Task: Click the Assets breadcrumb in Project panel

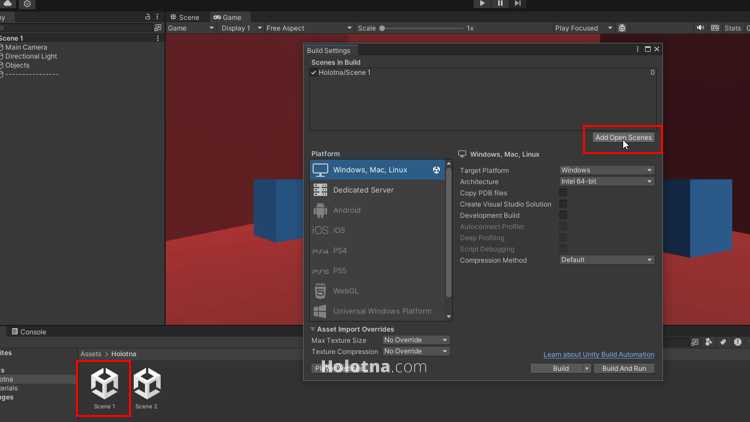Action: click(x=91, y=354)
